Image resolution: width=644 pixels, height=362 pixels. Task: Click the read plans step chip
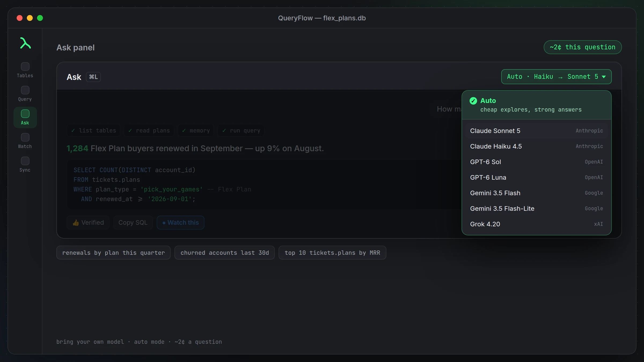point(149,131)
